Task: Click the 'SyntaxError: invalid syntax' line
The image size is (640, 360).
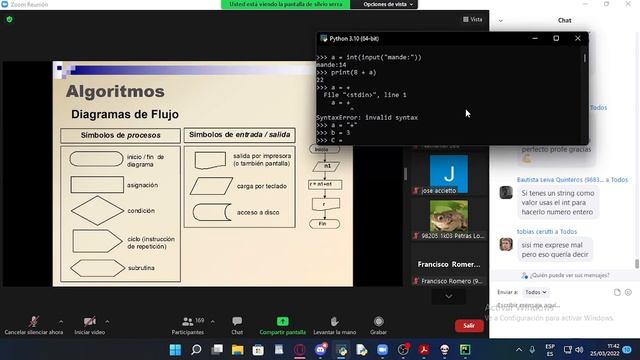Action: [367, 118]
